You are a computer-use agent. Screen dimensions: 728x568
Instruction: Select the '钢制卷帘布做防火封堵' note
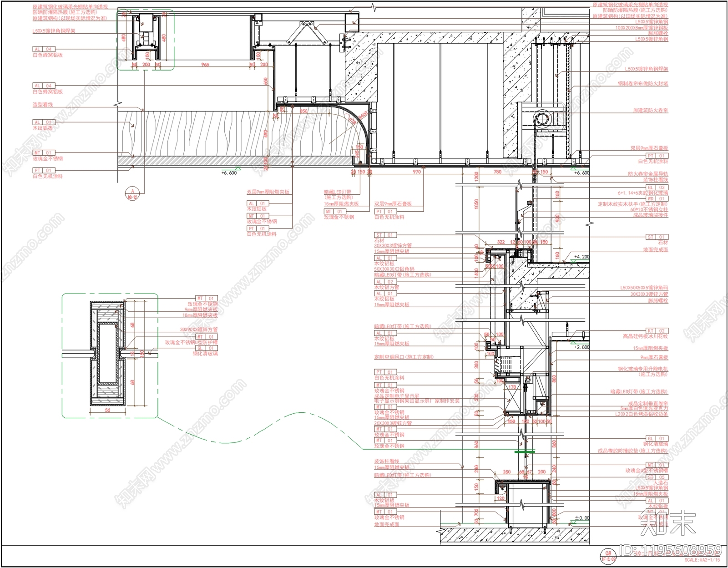[x=643, y=84]
